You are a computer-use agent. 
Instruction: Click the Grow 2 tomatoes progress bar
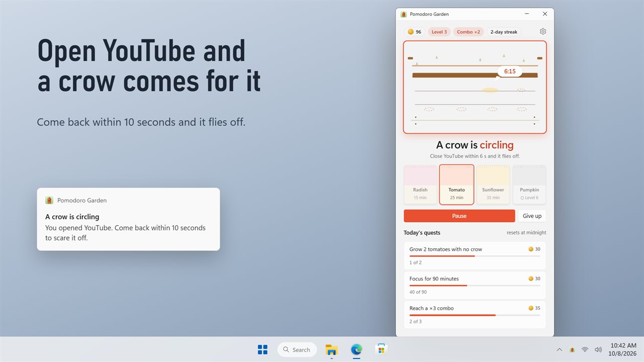coord(475,256)
